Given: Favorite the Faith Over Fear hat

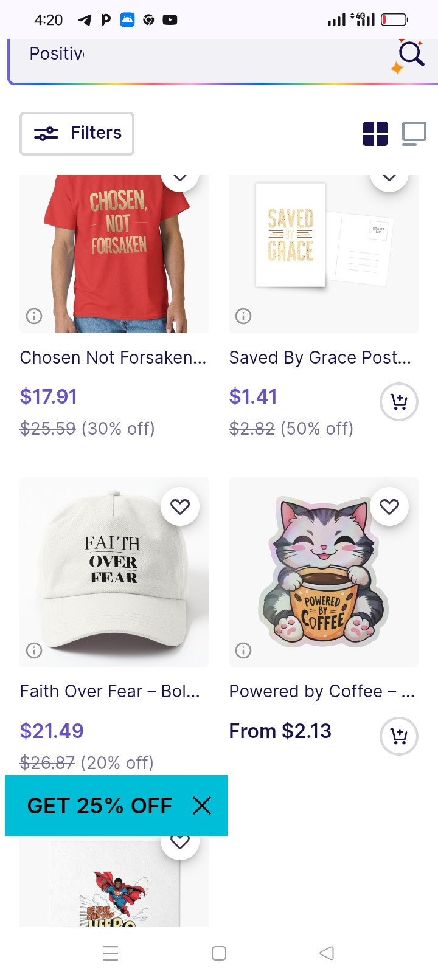Looking at the screenshot, I should click(180, 506).
